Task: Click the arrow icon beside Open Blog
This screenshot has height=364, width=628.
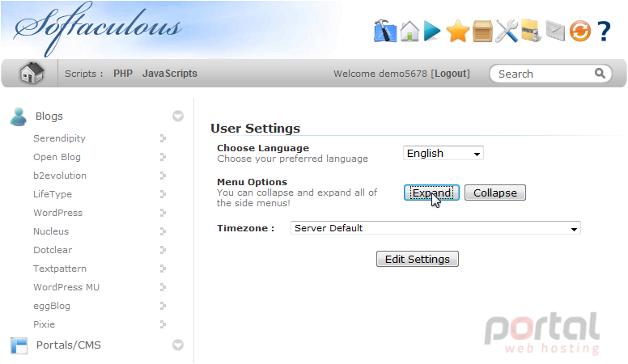Action: pyautogui.click(x=163, y=157)
